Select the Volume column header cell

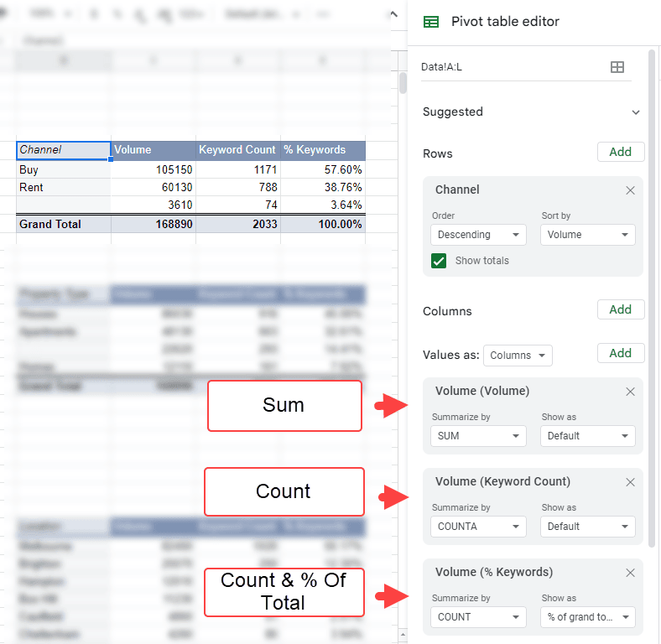tap(154, 150)
